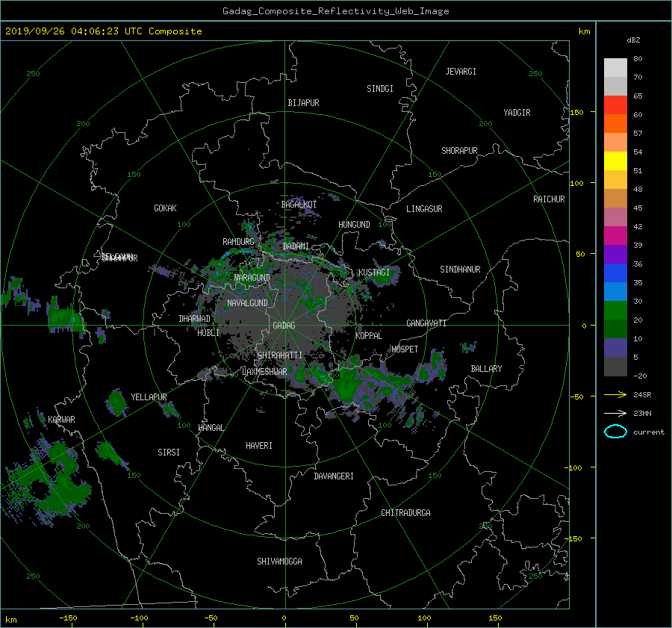This screenshot has width=672, height=628.
Task: Click the 24SR legend label
Action: tap(642, 395)
